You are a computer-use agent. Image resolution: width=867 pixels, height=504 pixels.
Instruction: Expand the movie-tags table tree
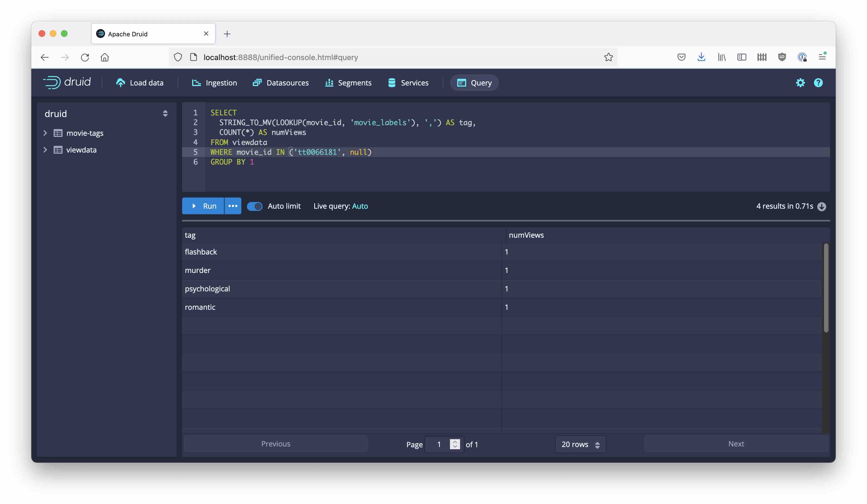click(x=45, y=133)
